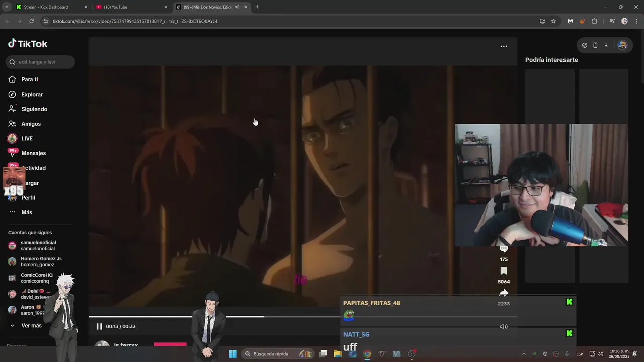Expand Ver más followed accounts
The image size is (644, 362).
[30, 326]
